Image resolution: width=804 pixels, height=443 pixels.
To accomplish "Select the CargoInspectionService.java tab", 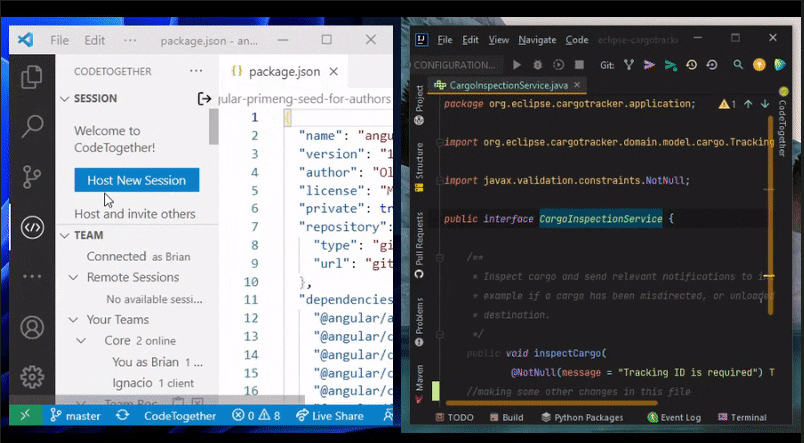I will click(507, 85).
